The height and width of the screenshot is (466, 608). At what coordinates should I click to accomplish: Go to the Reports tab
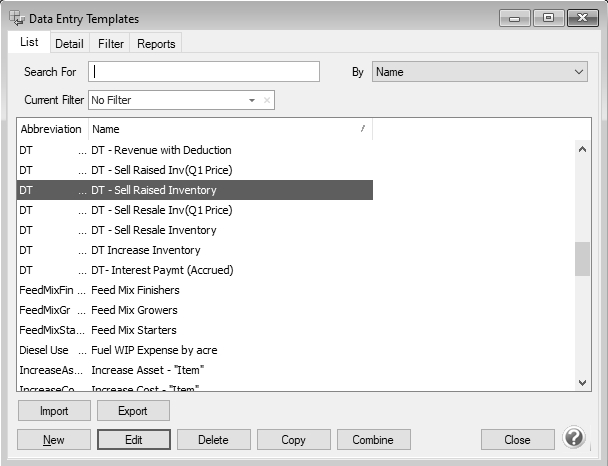(156, 44)
